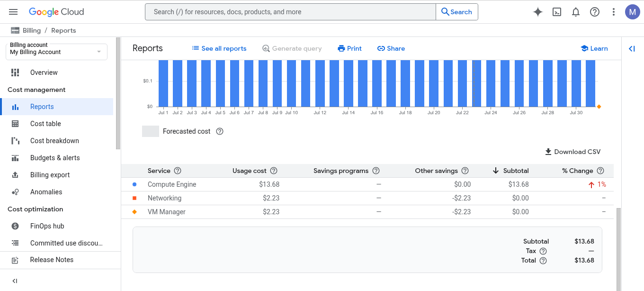Go to Cost table in sidebar
The width and height of the screenshot is (644, 291).
(x=45, y=124)
